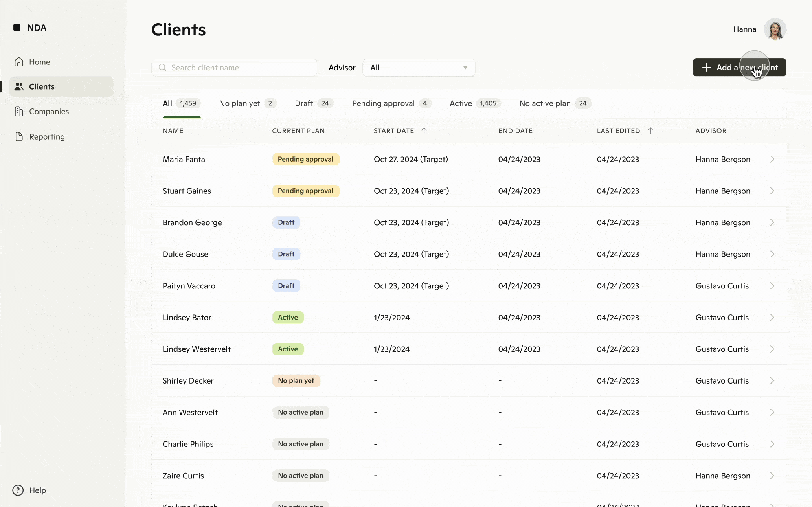Image resolution: width=812 pixels, height=507 pixels.
Task: Click the Home house icon in sidebar
Action: pos(18,62)
